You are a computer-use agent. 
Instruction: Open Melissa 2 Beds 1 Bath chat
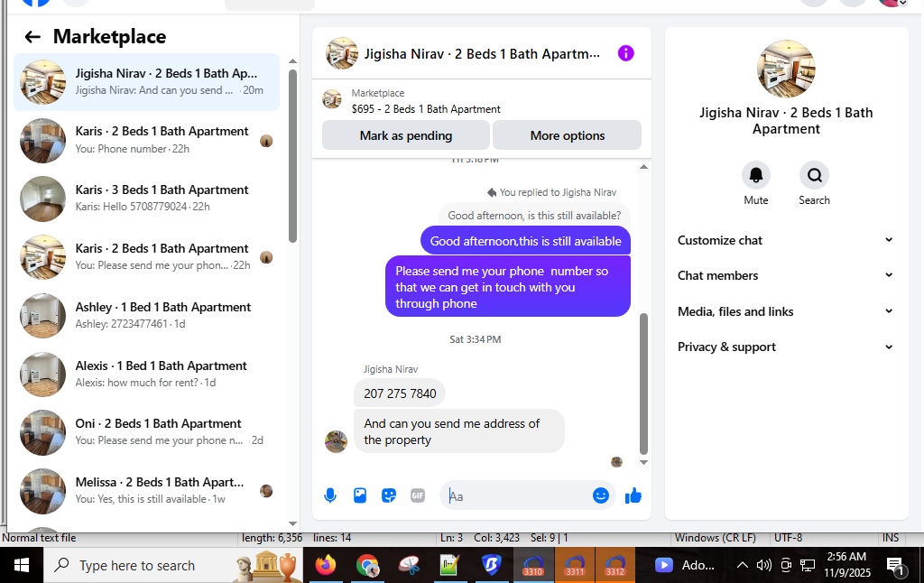pyautogui.click(x=147, y=491)
